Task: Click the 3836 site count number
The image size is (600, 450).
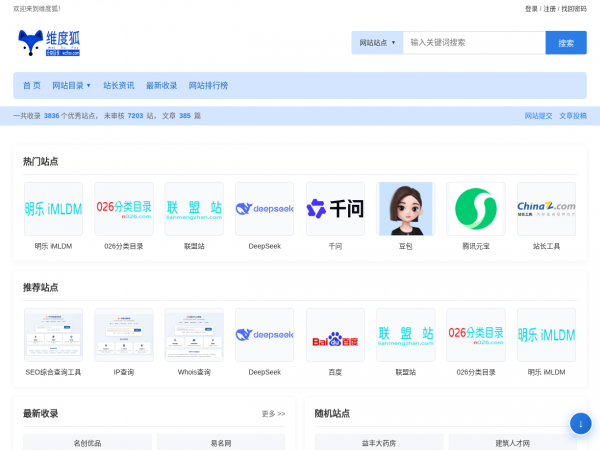Action: click(52, 116)
